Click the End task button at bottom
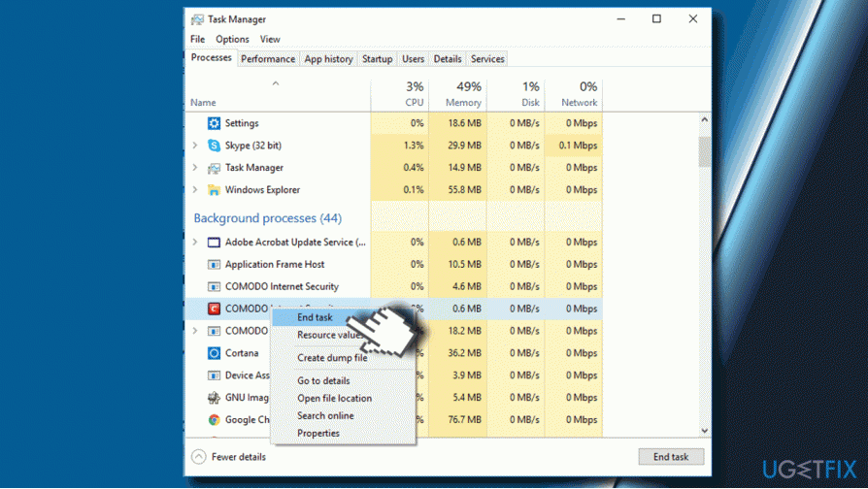The image size is (868, 489). pos(671,457)
